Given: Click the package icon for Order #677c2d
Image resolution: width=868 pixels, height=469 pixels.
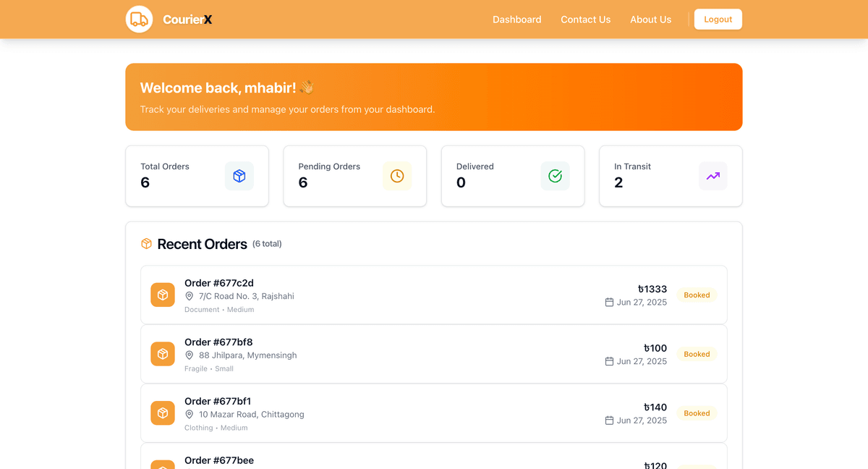Looking at the screenshot, I should click(x=163, y=295).
